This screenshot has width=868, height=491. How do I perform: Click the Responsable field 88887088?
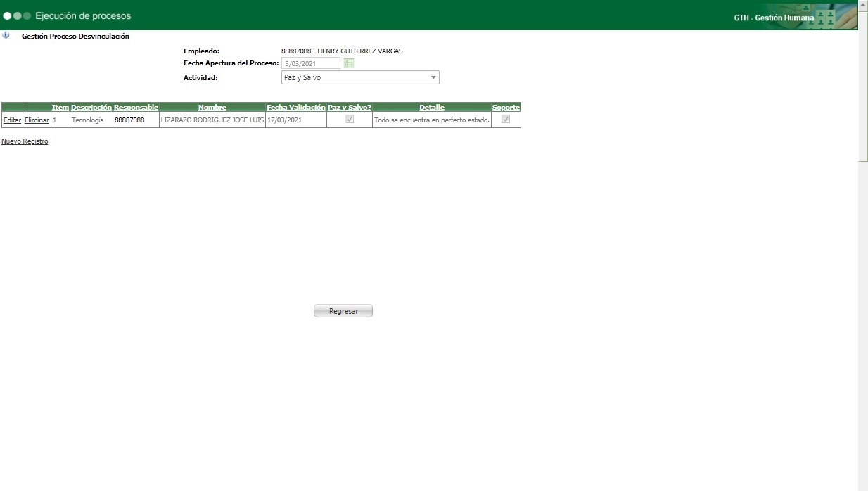point(136,120)
